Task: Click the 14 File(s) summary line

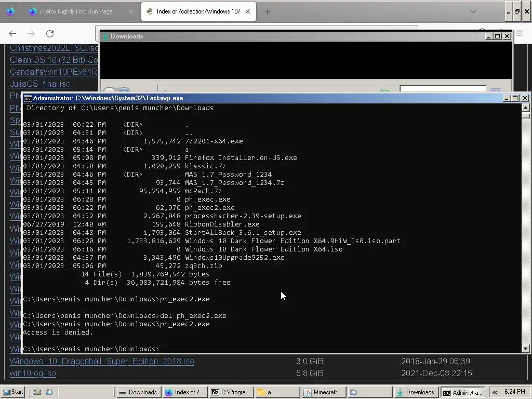Action: (145, 274)
